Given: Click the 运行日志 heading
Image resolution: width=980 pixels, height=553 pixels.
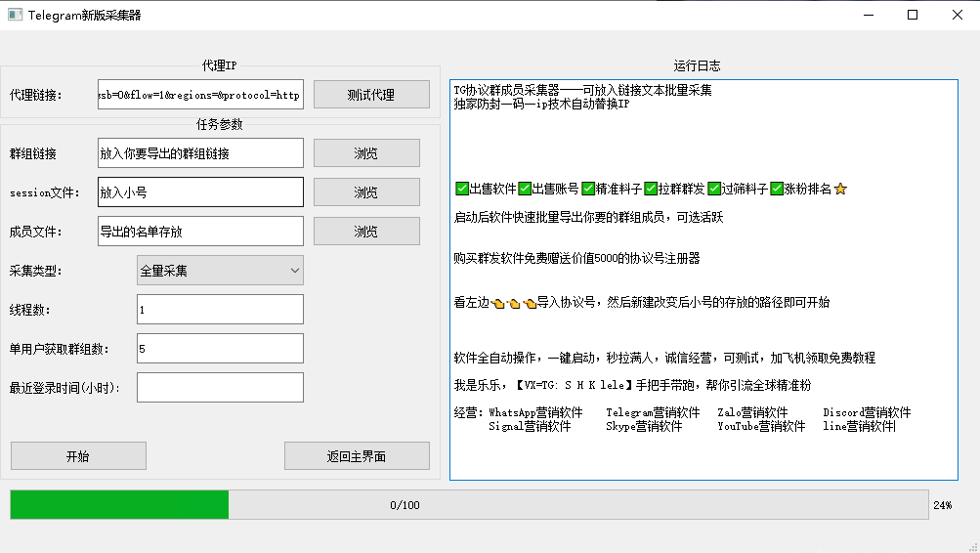Looking at the screenshot, I should 697,65.
